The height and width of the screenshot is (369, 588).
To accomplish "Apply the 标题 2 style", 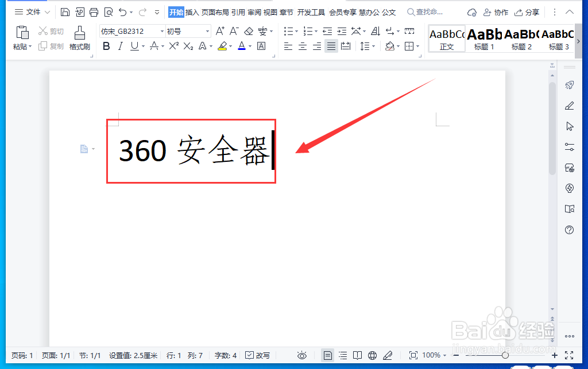I will (x=521, y=38).
